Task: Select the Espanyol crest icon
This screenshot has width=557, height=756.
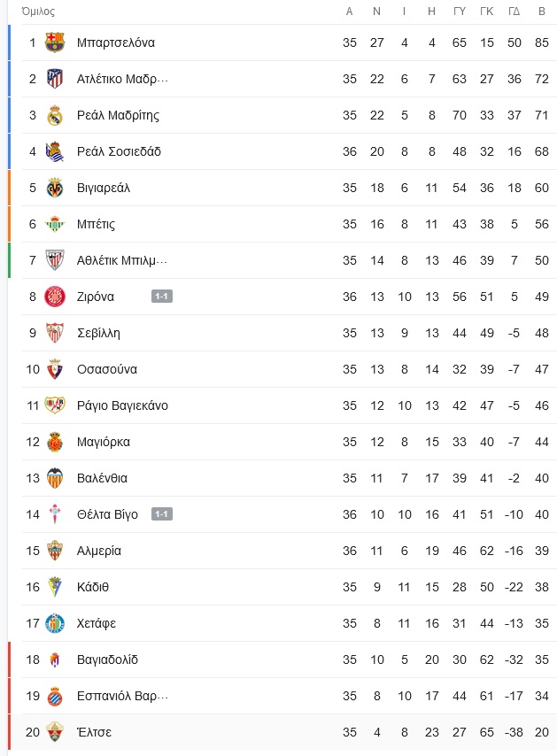Action: click(x=55, y=696)
